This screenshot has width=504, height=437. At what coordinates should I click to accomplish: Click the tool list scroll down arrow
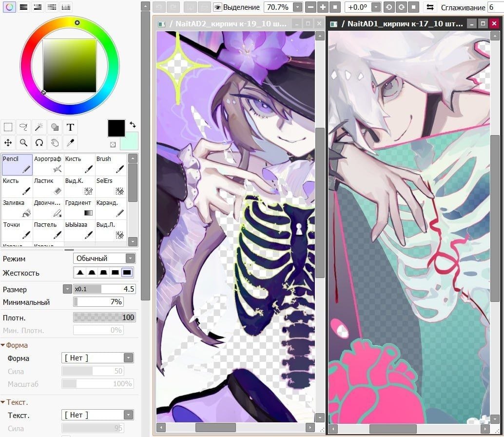click(x=133, y=241)
